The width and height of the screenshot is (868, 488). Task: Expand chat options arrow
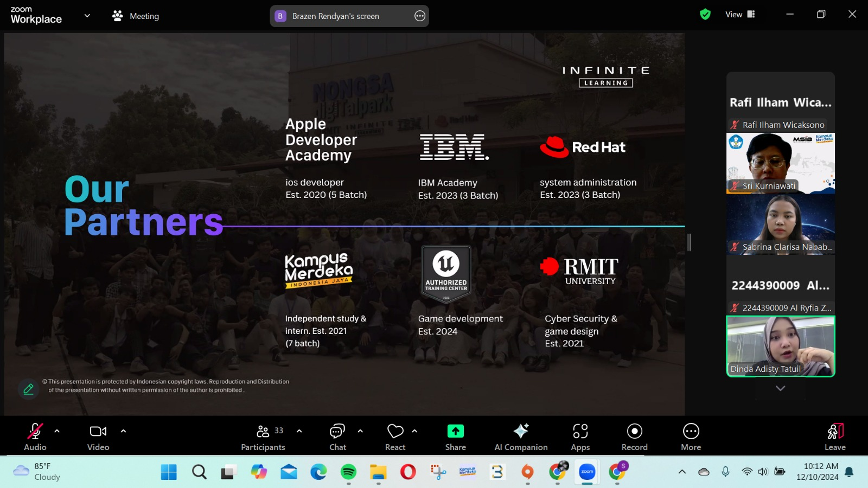point(360,431)
